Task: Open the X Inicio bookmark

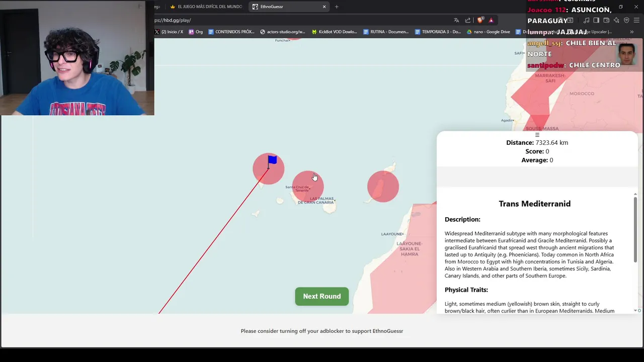Action: coord(169,32)
